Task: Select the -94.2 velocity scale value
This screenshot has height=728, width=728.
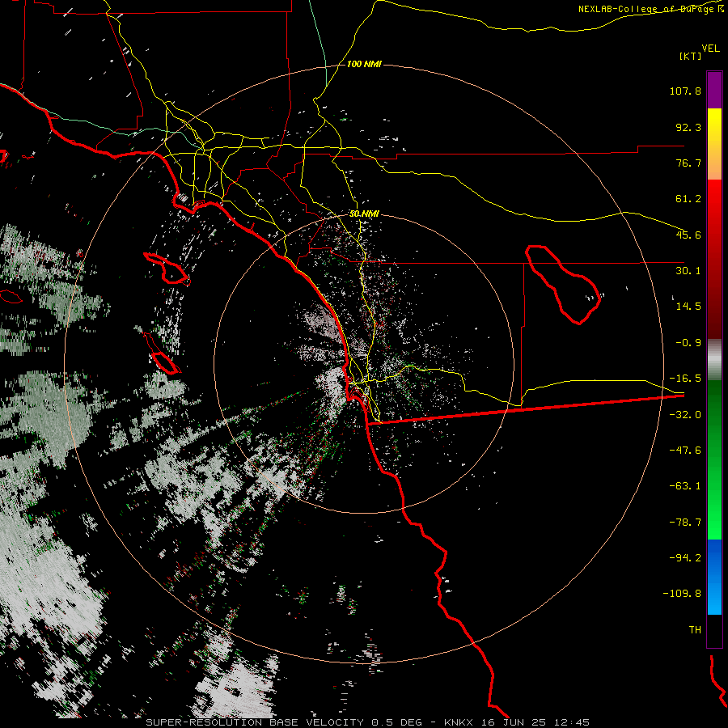Action: pos(685,557)
